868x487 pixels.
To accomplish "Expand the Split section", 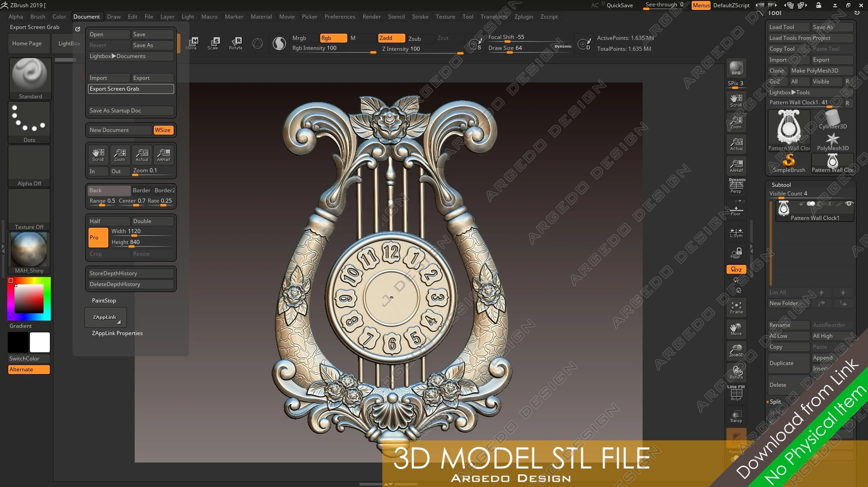I will pyautogui.click(x=775, y=402).
